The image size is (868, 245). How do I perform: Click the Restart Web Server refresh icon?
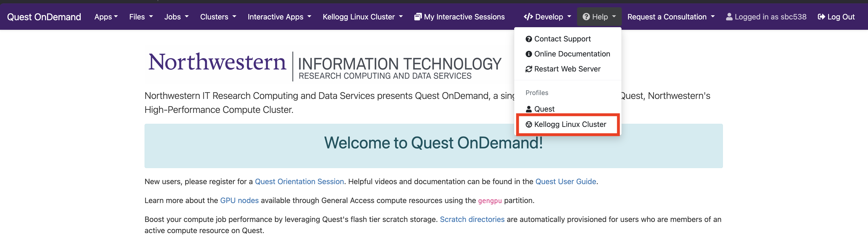[x=528, y=69]
